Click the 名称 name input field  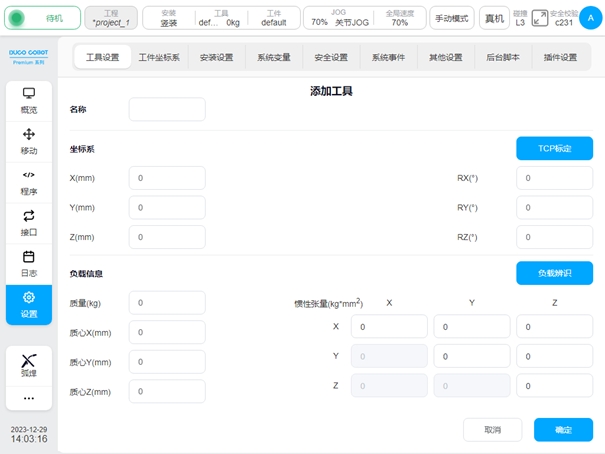tap(167, 109)
